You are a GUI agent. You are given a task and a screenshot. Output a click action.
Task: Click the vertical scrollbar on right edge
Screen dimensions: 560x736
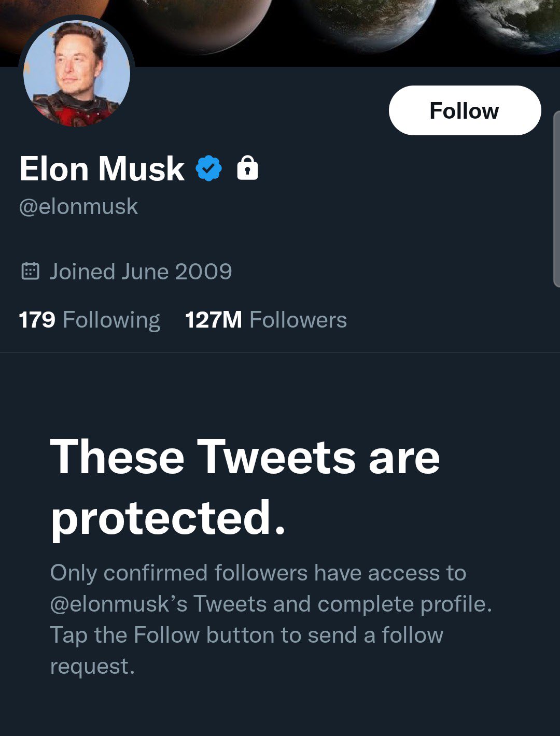tap(557, 199)
